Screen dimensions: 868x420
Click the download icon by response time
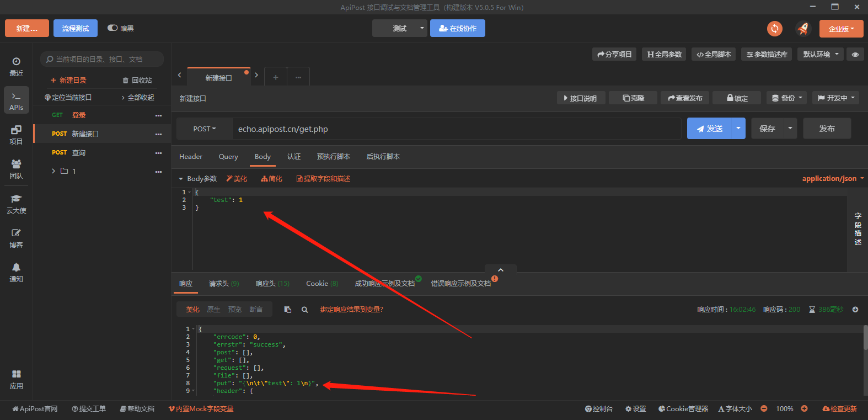click(x=855, y=310)
